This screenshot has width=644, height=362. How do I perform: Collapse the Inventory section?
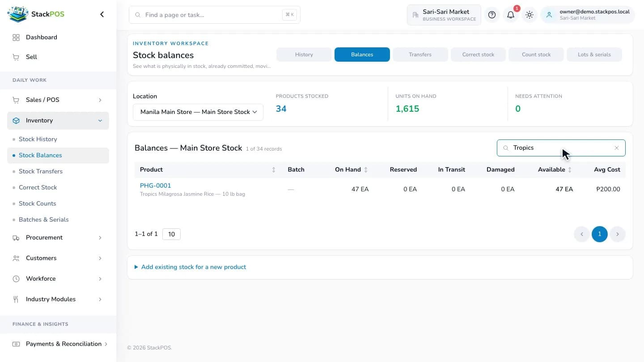click(58, 121)
